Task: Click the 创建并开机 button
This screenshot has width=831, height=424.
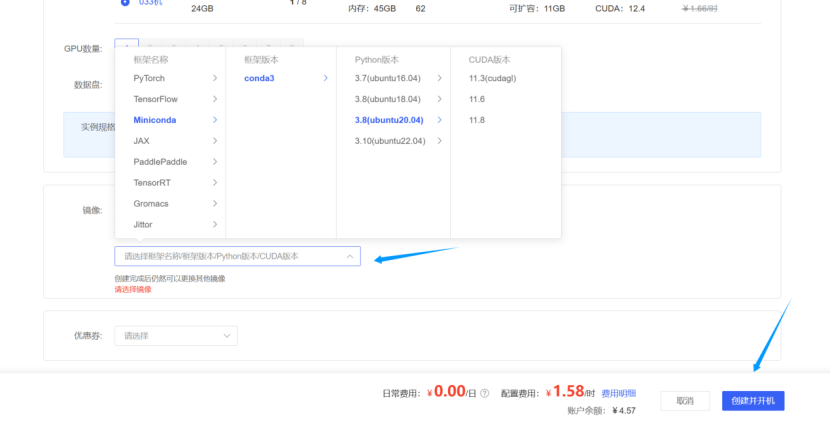Action: click(x=753, y=401)
